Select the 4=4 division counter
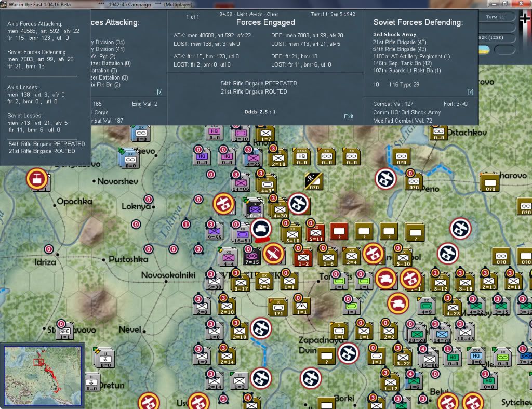Screen dimensions: 532x409 [x=228, y=258]
